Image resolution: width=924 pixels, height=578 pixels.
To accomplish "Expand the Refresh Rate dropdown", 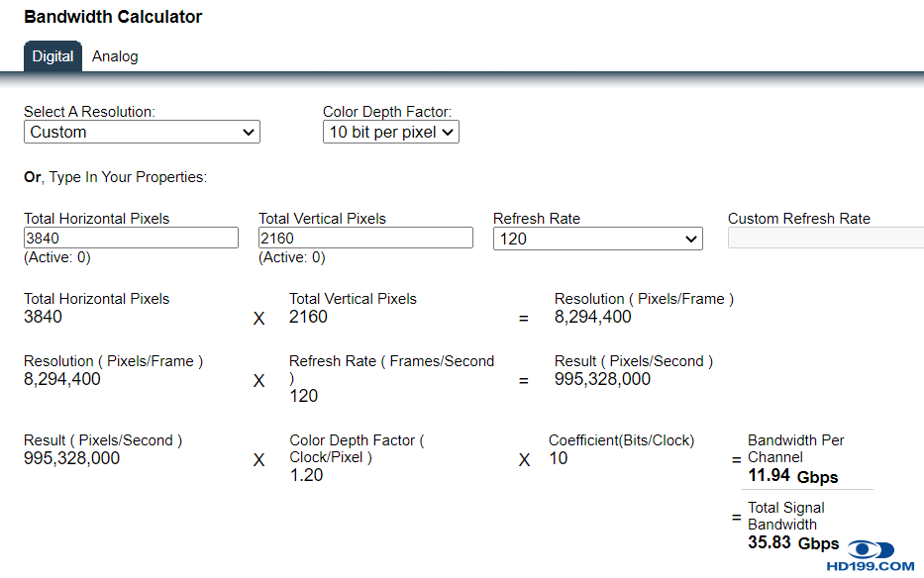I will [597, 239].
